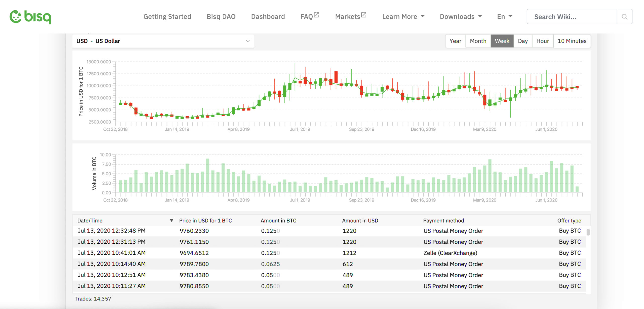This screenshot has width=644, height=309.
Task: Open the En language selector
Action: 504,17
